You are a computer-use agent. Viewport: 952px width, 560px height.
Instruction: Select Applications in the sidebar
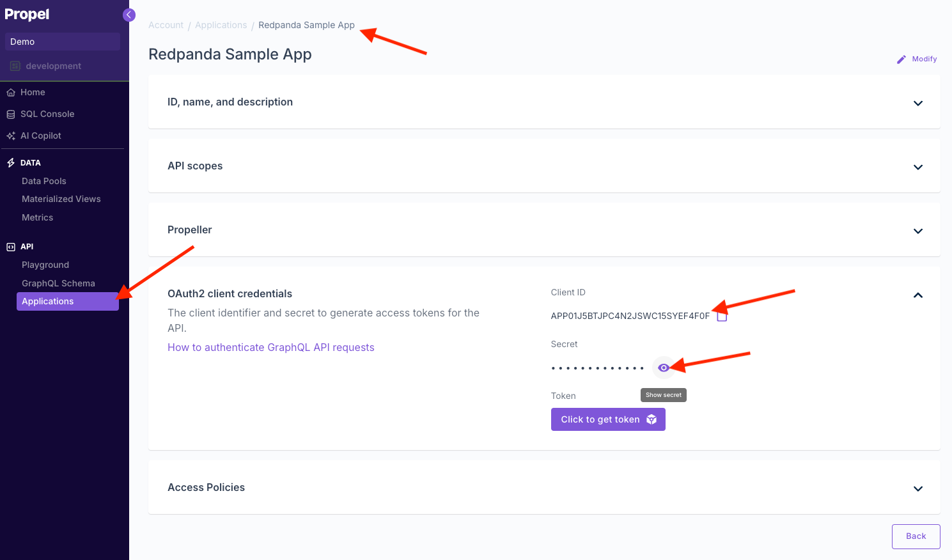click(x=68, y=301)
